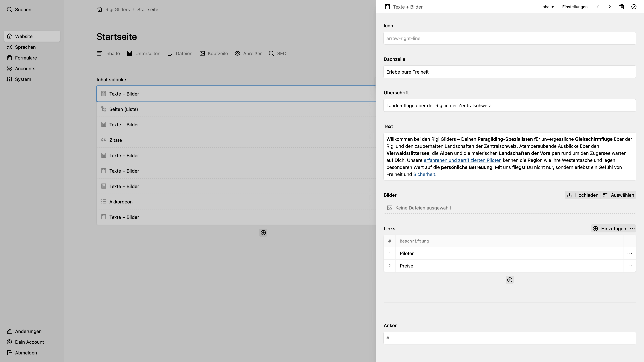644x362 pixels.
Task: Click the Rigi Gliders home breadcrumb icon
Action: [x=99, y=10]
